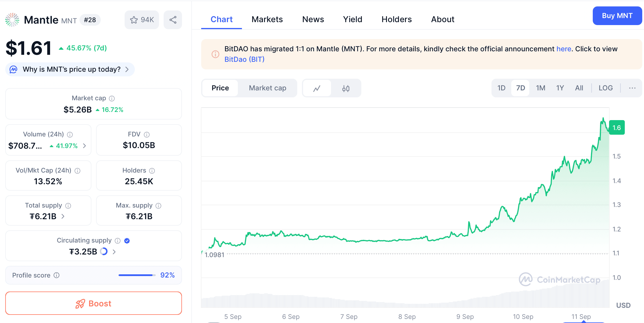Click the circulating supply verified badge
The image size is (644, 323).
click(x=127, y=241)
